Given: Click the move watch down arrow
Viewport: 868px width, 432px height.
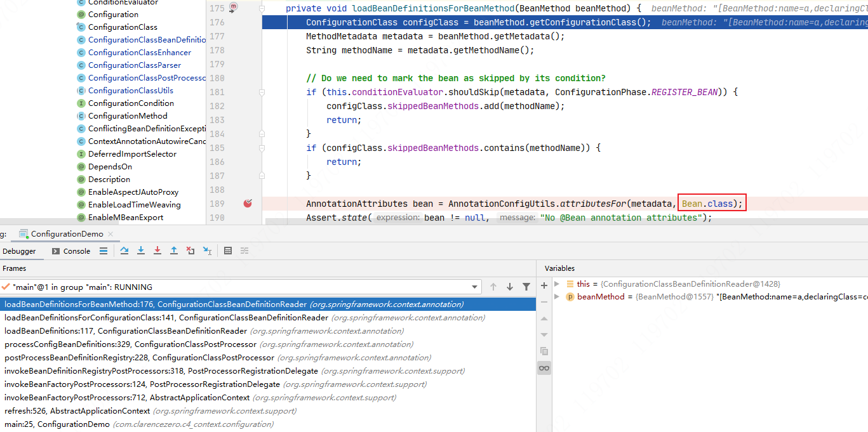Looking at the screenshot, I should pyautogui.click(x=544, y=334).
